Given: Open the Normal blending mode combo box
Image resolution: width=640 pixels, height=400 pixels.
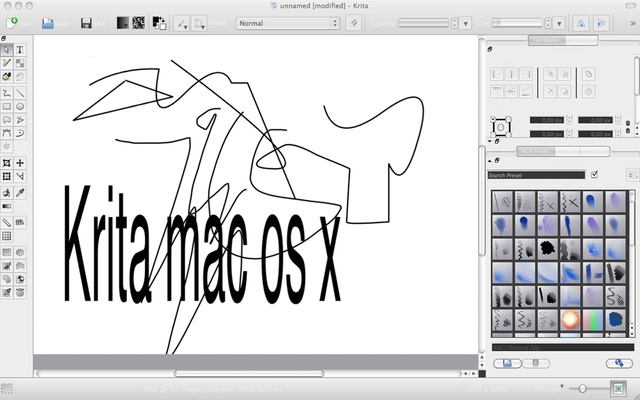Looking at the screenshot, I should 288,23.
